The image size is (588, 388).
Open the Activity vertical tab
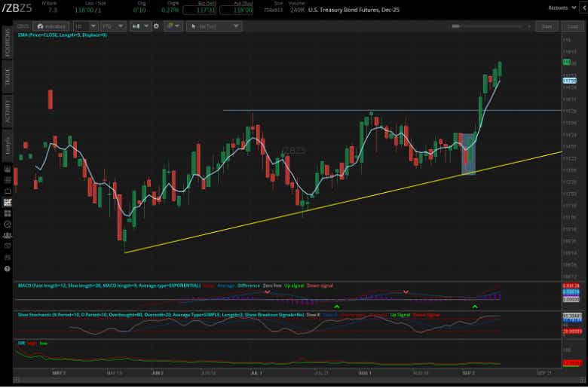point(8,112)
